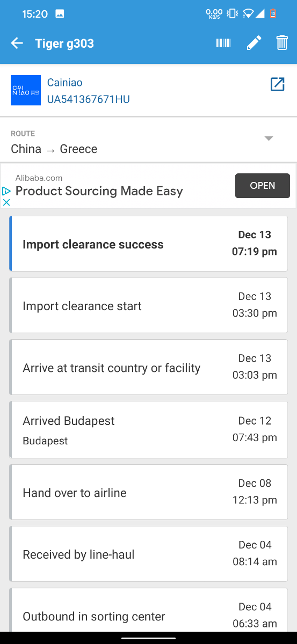This screenshot has height=644, width=297.
Task: Edit parcel with the pencil icon
Action: [x=254, y=43]
